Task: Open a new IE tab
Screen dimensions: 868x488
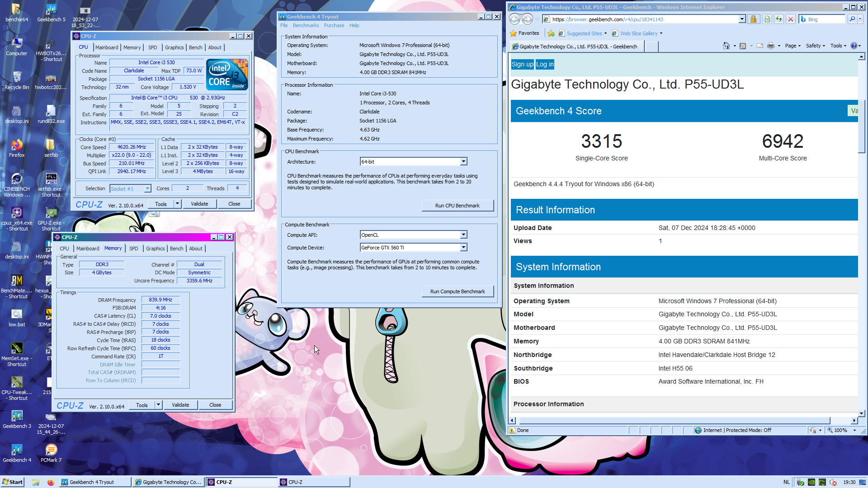Action: [x=651, y=46]
